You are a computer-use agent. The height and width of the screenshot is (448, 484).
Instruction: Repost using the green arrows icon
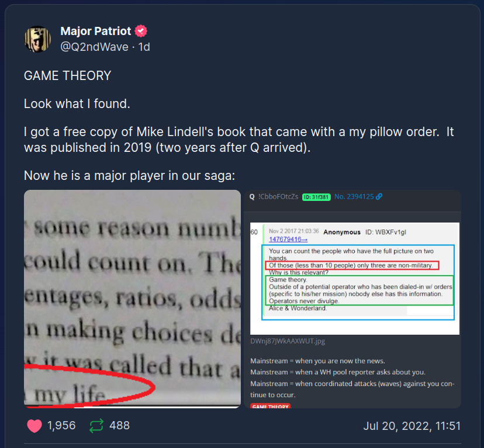point(96,426)
